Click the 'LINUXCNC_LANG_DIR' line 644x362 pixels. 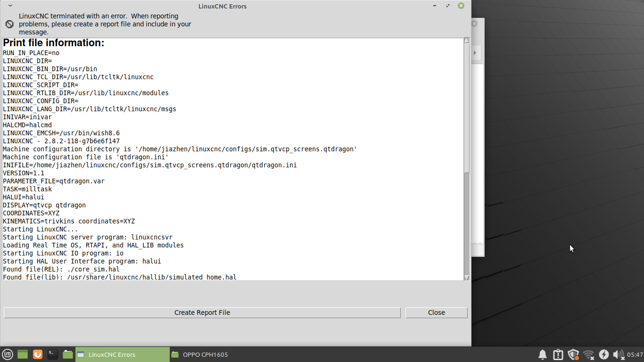pyautogui.click(x=90, y=109)
